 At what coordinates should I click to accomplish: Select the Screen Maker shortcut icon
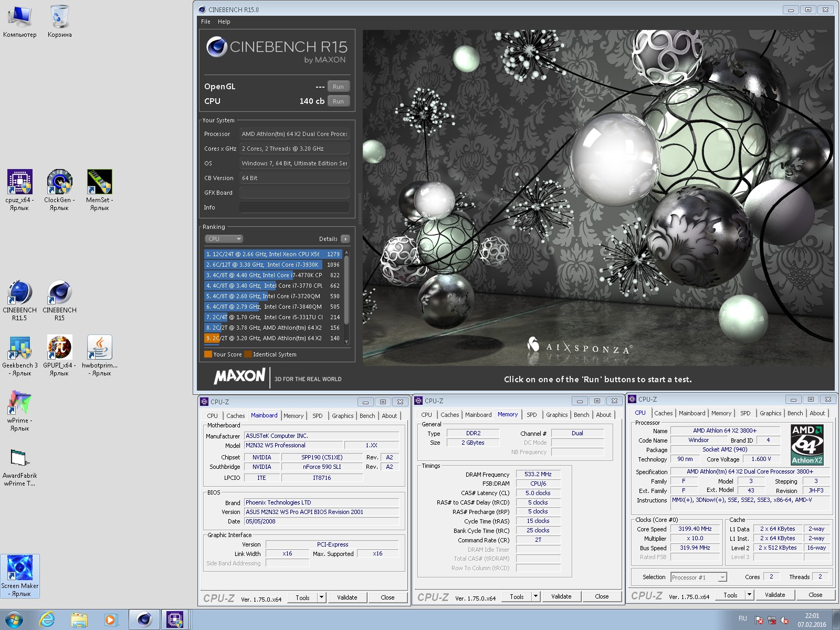20,576
